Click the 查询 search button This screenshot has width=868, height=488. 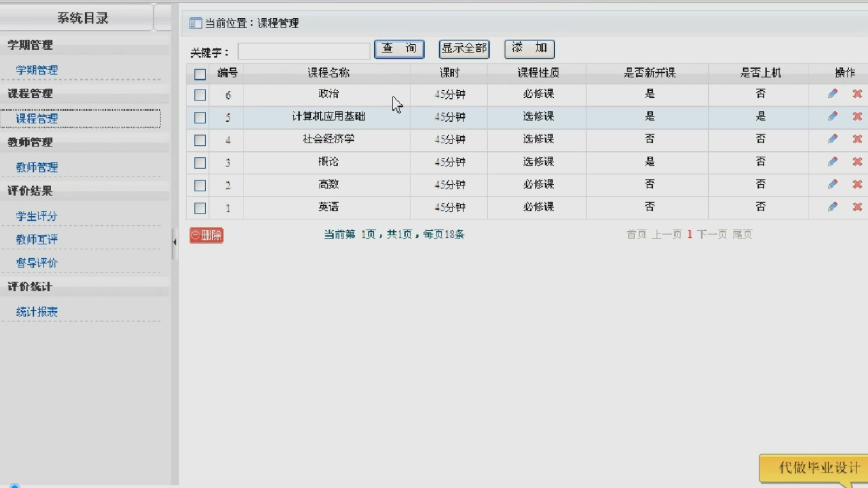coord(399,49)
